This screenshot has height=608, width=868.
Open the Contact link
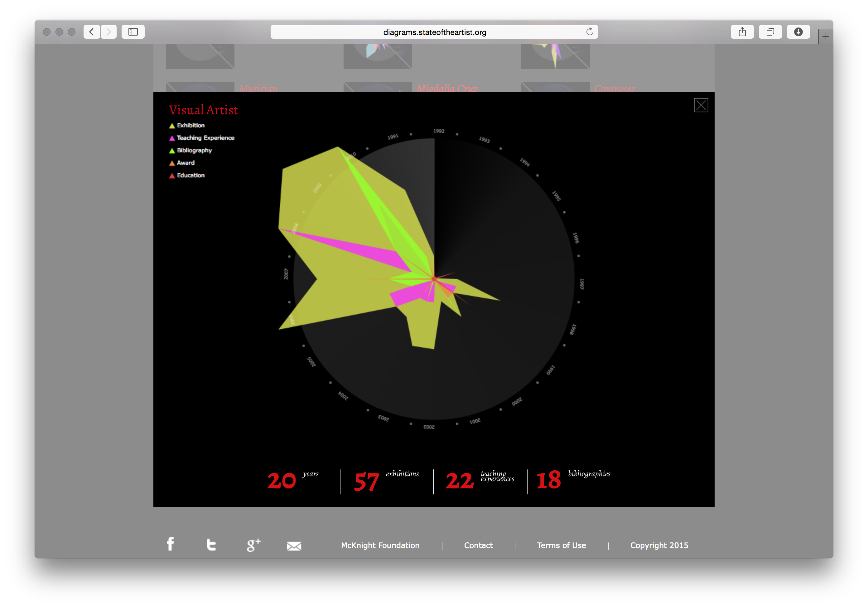(x=478, y=545)
